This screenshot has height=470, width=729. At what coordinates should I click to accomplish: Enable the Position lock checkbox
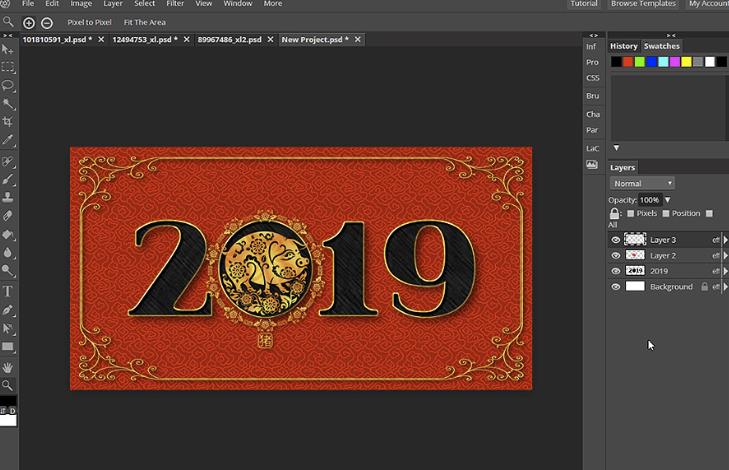[666, 213]
